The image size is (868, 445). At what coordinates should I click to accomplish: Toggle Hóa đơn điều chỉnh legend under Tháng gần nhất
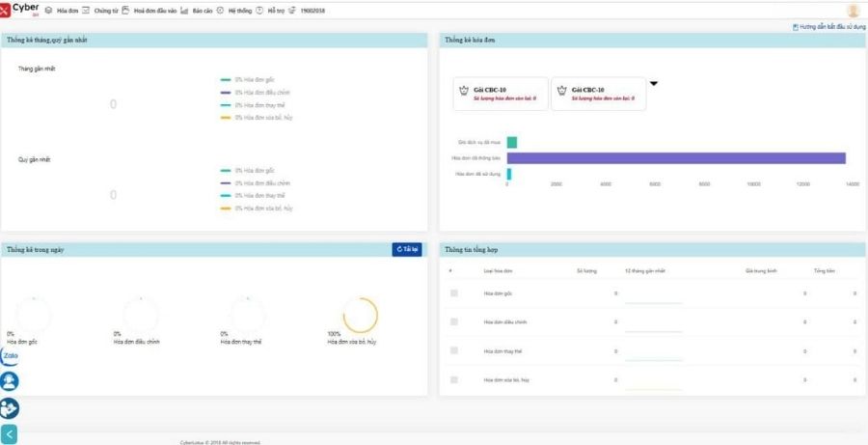(255, 93)
